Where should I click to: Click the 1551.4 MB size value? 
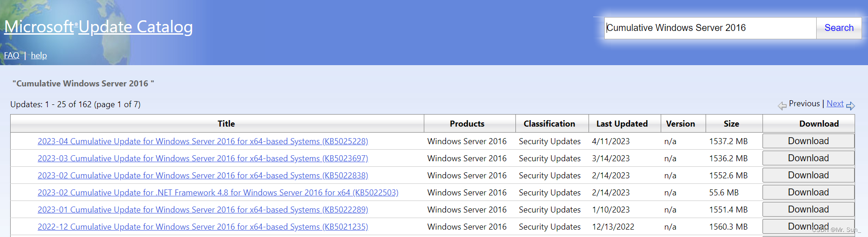(728, 210)
